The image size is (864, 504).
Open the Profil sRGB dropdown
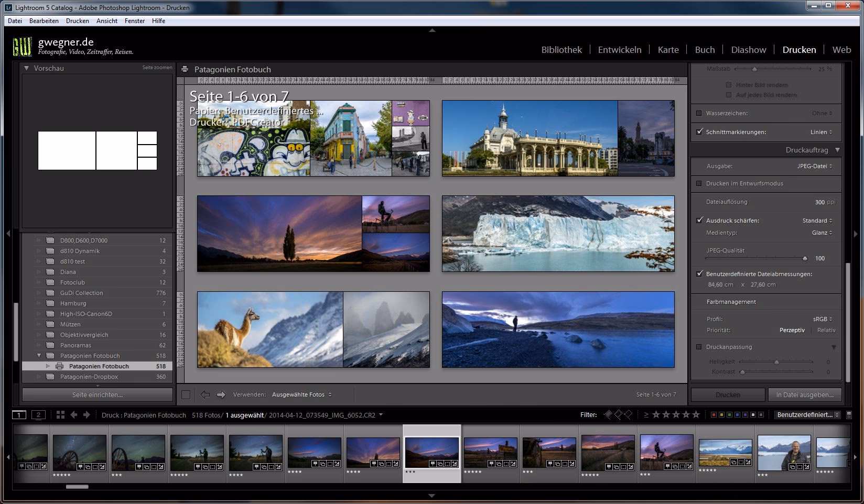823,319
